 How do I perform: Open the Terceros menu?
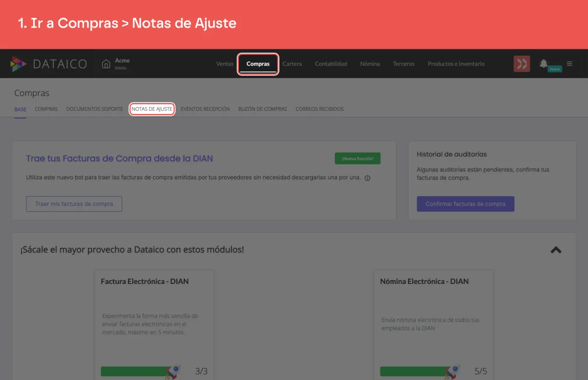[x=404, y=64]
